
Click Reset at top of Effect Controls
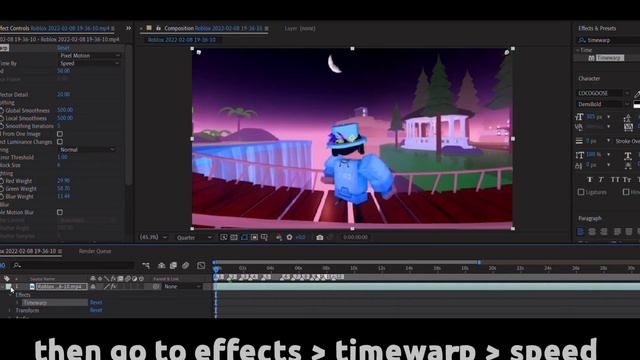[63, 48]
